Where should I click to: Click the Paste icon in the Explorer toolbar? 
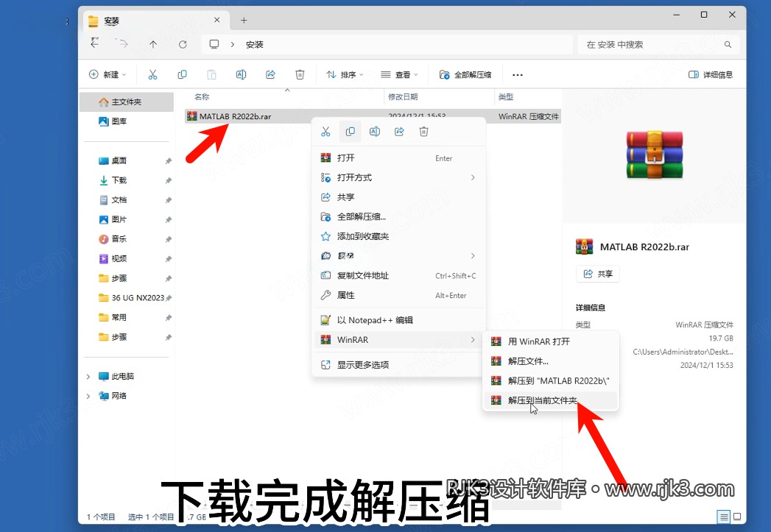click(x=211, y=74)
